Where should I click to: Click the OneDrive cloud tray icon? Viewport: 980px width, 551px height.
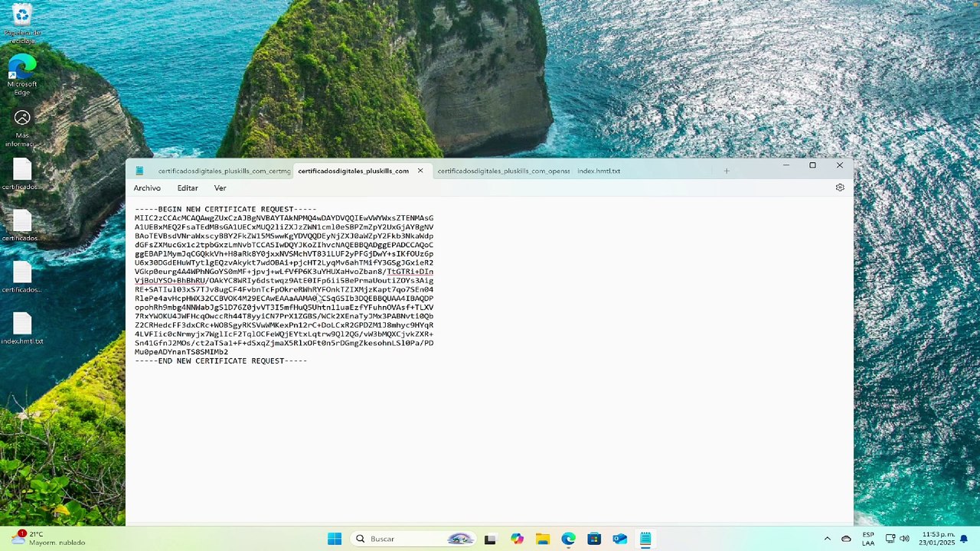point(846,539)
